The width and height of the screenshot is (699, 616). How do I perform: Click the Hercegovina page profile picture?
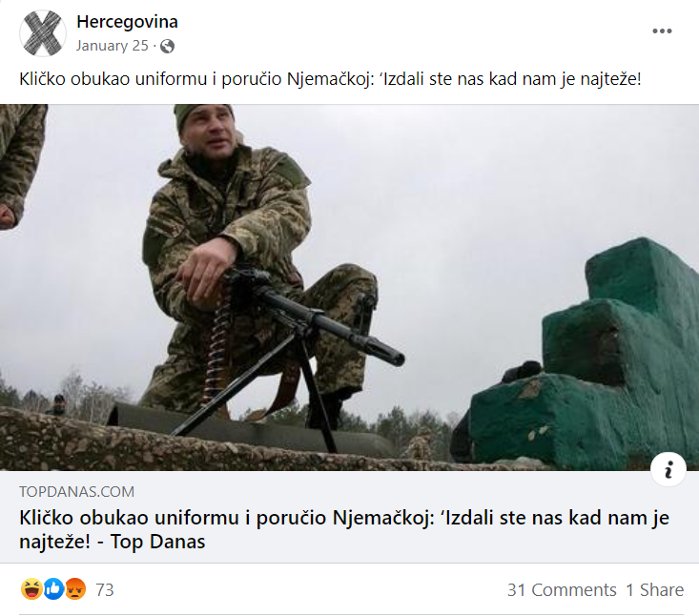click(x=43, y=33)
